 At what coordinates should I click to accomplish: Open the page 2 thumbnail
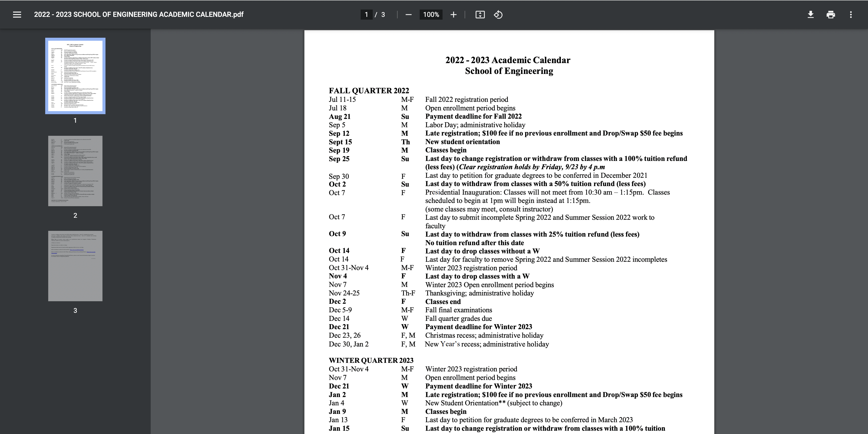75,171
